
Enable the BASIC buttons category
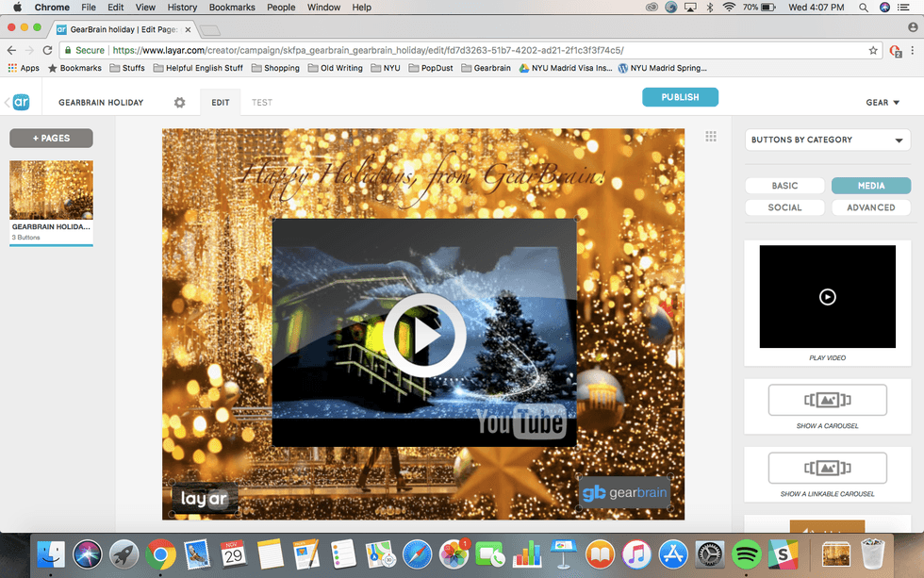(784, 185)
